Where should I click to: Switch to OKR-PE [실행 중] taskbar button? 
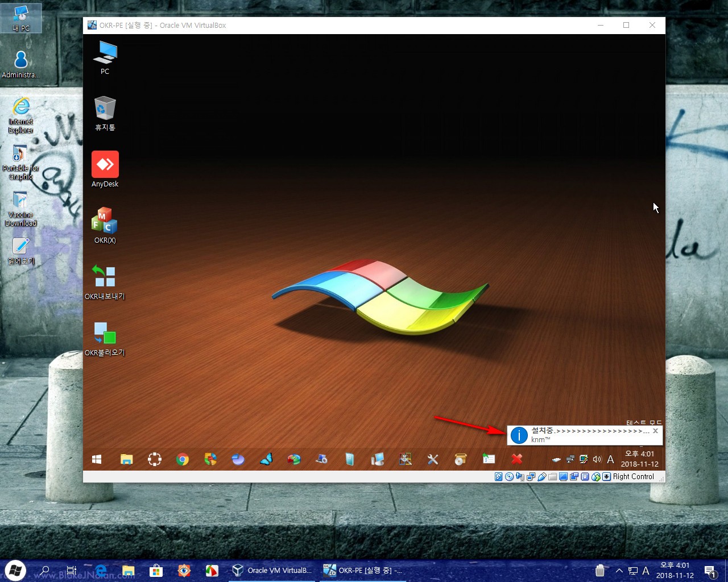tap(363, 571)
